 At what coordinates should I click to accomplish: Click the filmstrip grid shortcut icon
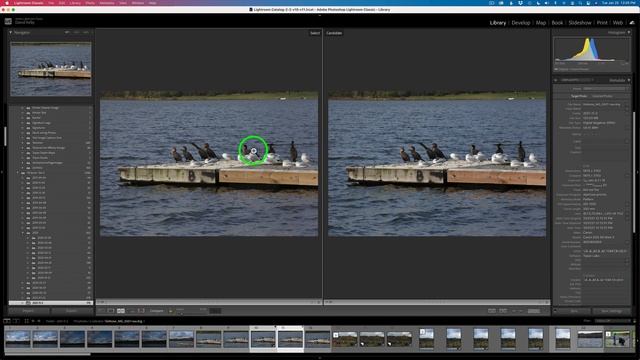pyautogui.click(x=27, y=321)
